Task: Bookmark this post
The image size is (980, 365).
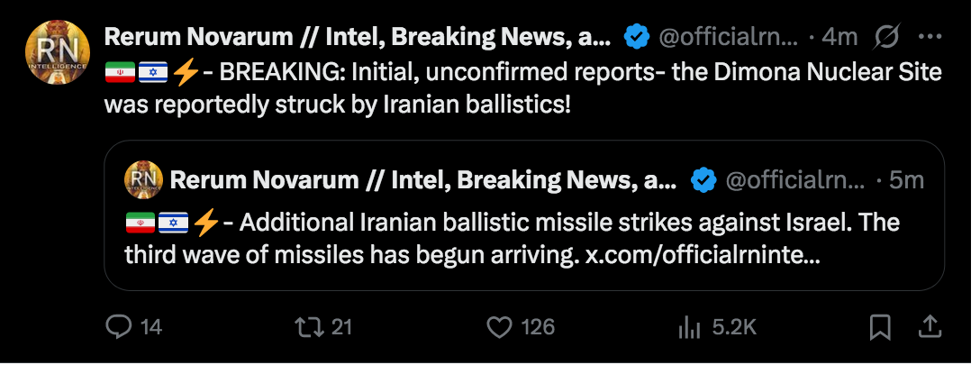Action: coord(881,327)
